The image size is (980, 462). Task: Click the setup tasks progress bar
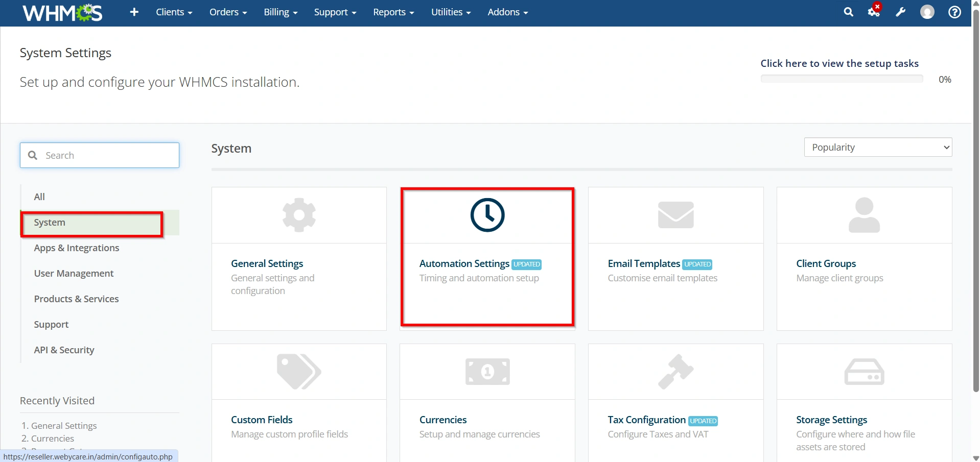842,79
